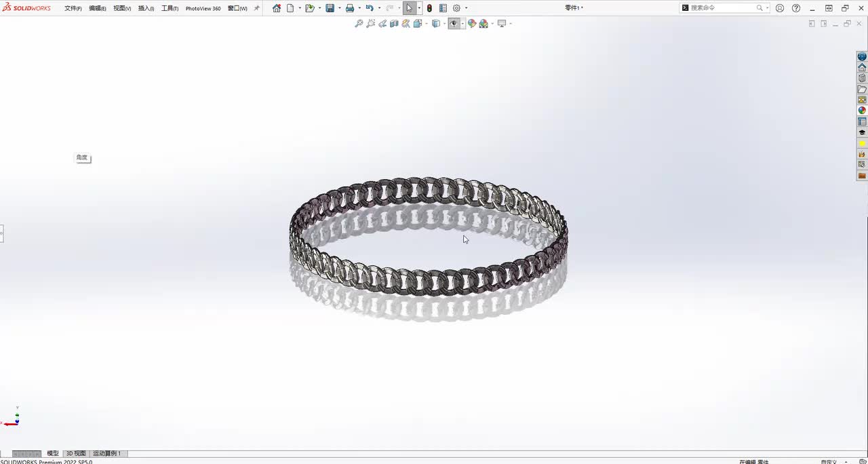Click Section View icon
The width and height of the screenshot is (868, 464).
(x=394, y=24)
